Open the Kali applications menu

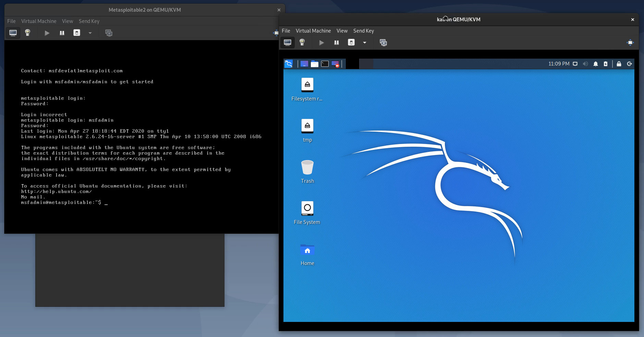[x=289, y=64]
